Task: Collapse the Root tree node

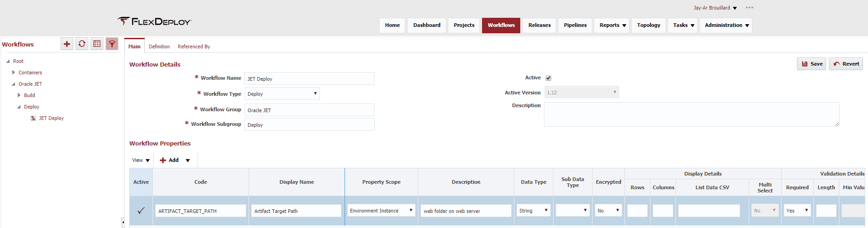Action: coord(8,61)
